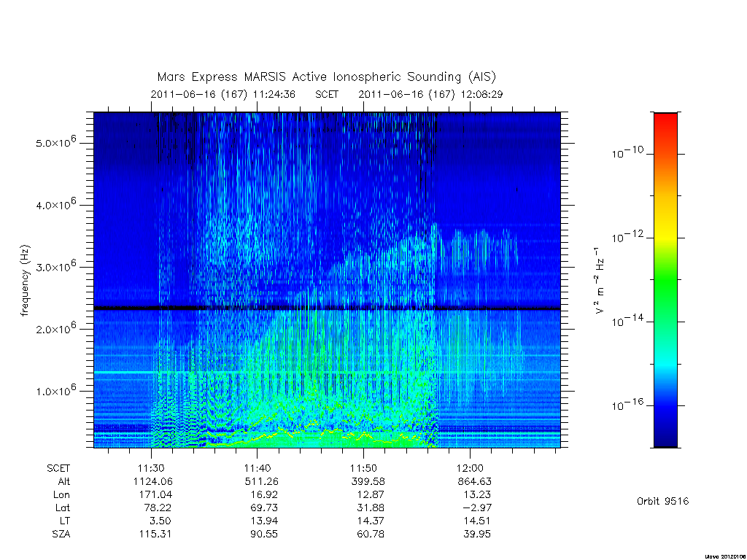The height and width of the screenshot is (560, 747).
Task: Click SZA value 90.55
Action: pyautogui.click(x=264, y=534)
